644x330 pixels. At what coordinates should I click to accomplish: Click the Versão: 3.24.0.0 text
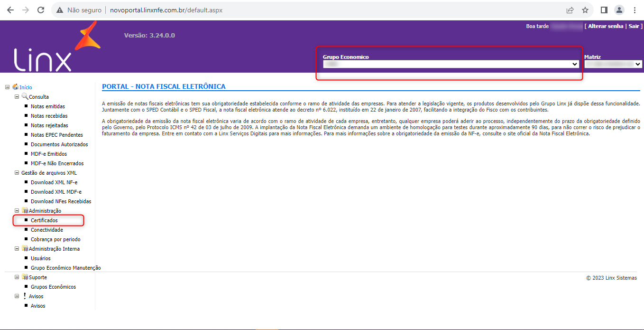pyautogui.click(x=149, y=35)
